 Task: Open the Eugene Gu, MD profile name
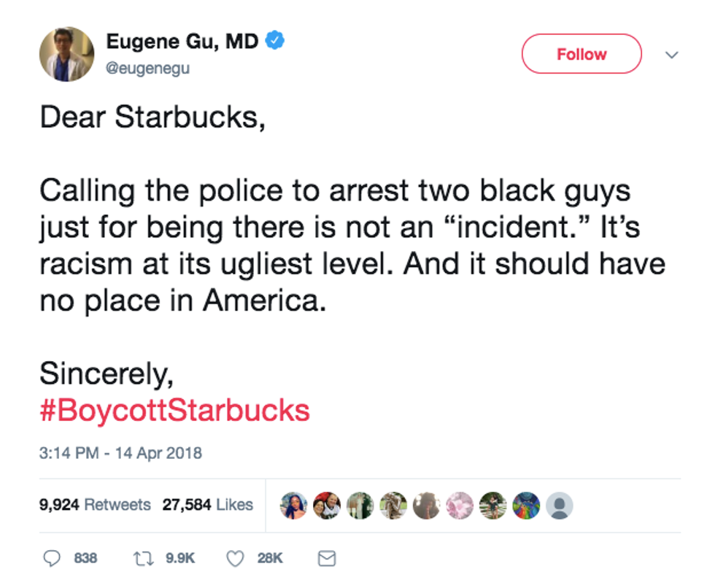[182, 42]
